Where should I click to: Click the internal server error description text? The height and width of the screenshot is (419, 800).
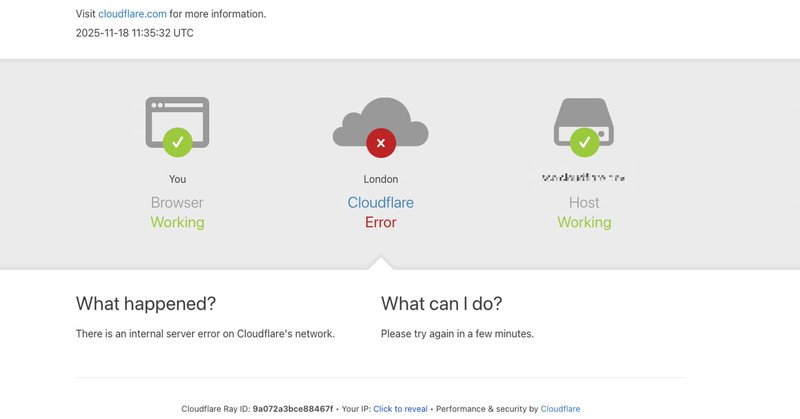click(205, 334)
